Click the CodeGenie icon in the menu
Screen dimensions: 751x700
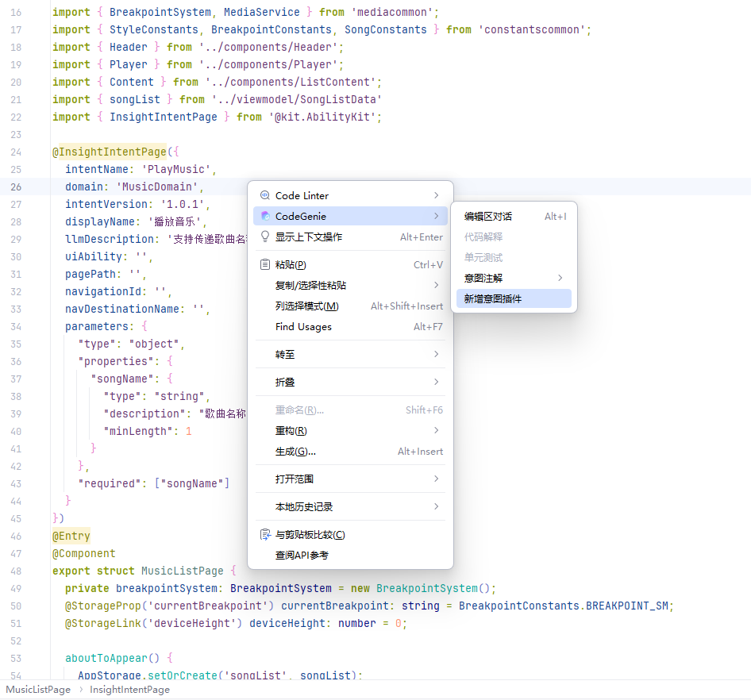coord(265,216)
